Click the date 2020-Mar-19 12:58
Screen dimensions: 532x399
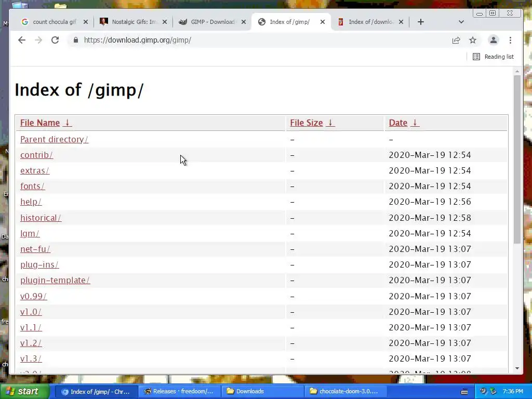pyautogui.click(x=430, y=218)
